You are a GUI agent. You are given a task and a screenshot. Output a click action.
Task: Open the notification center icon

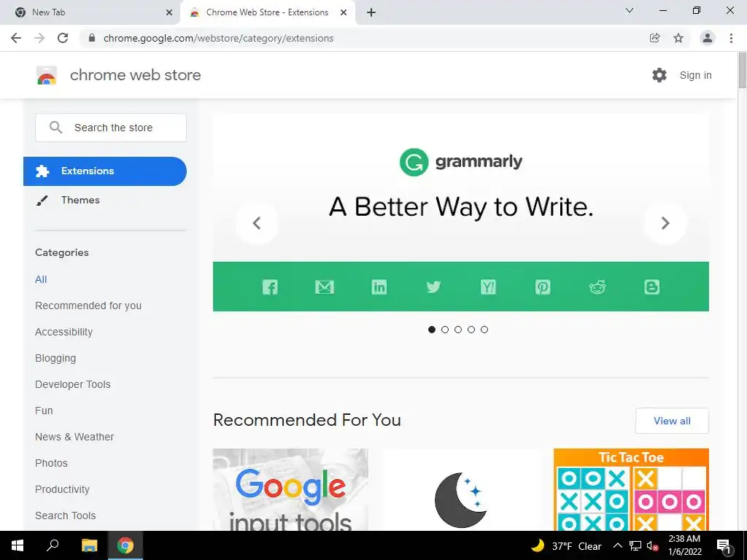[724, 546]
